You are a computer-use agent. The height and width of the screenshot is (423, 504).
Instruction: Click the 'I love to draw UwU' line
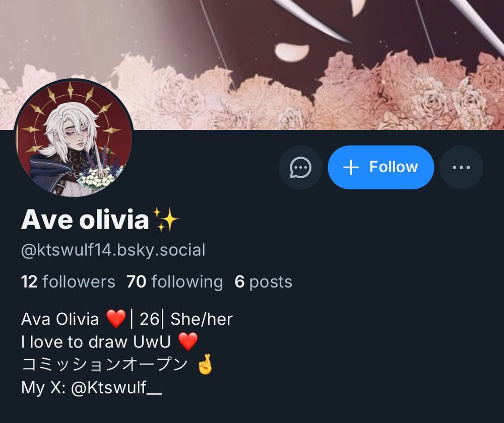(x=96, y=342)
